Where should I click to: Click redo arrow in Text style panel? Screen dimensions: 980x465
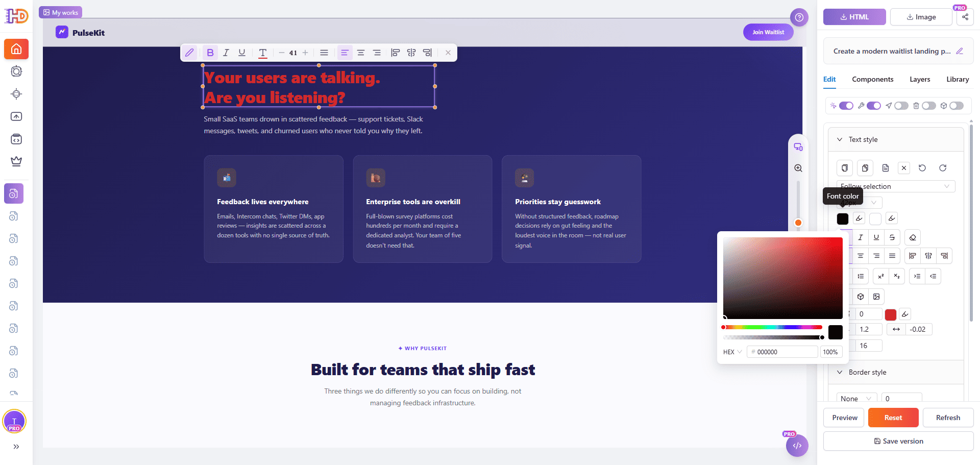(943, 168)
